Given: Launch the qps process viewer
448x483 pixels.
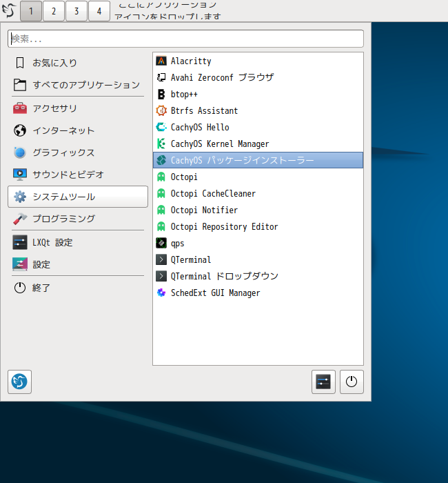Looking at the screenshot, I should pyautogui.click(x=177, y=244).
